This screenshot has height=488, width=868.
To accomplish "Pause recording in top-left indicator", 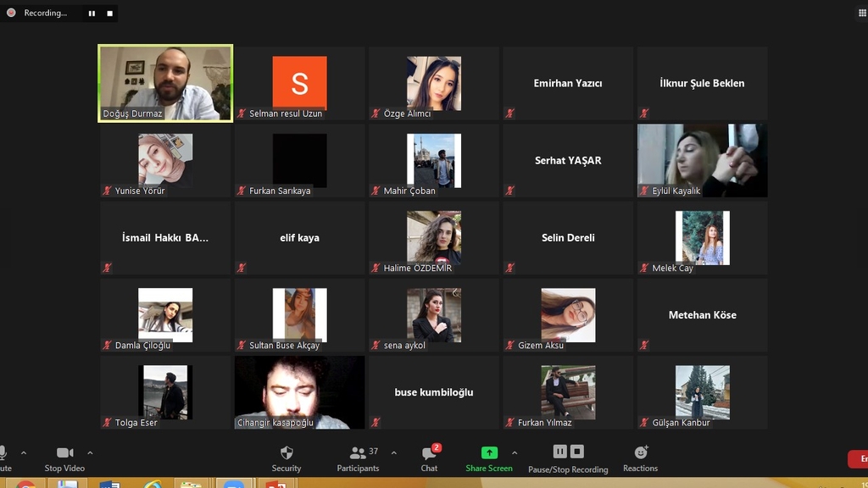I will tap(92, 14).
